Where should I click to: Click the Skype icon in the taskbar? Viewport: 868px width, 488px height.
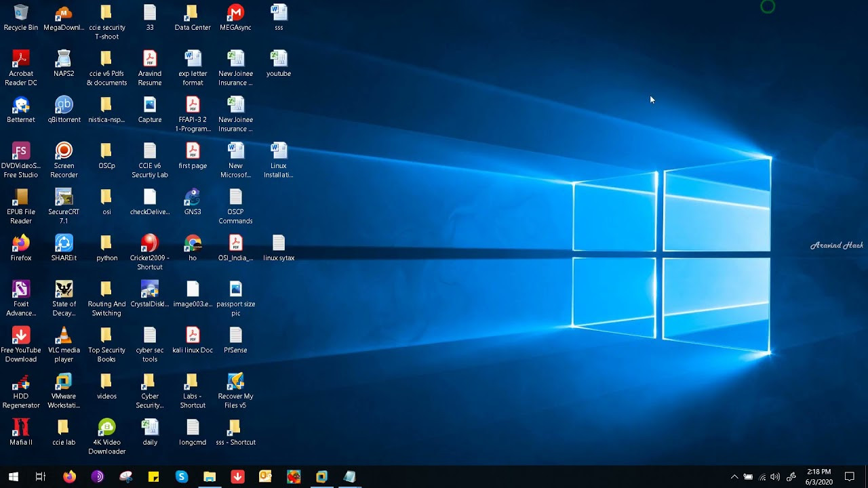pos(181,476)
